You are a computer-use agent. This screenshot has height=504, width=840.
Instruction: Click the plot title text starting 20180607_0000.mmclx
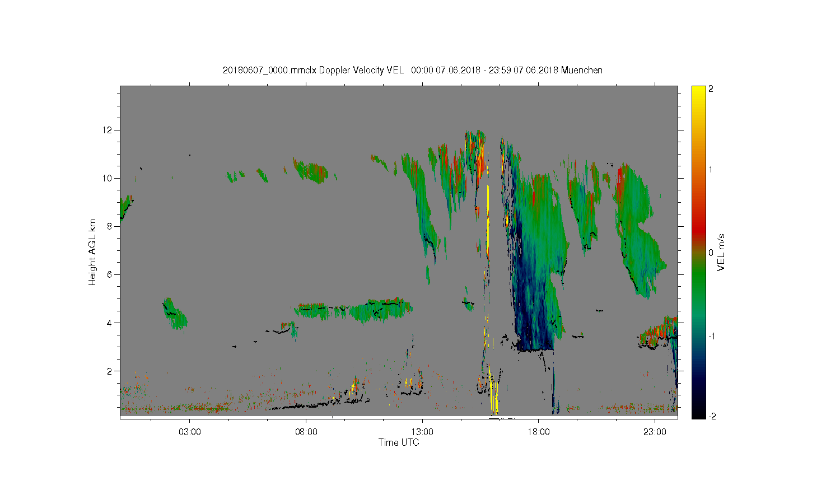pos(412,70)
